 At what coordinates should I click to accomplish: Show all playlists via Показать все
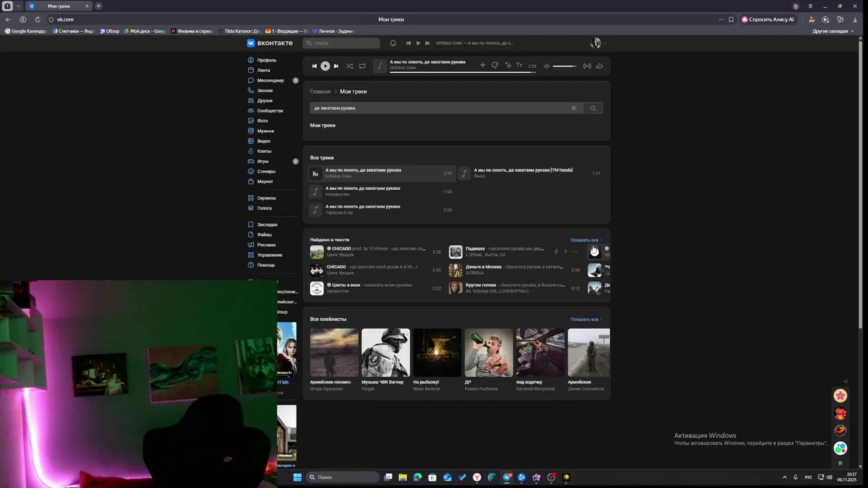pyautogui.click(x=585, y=319)
